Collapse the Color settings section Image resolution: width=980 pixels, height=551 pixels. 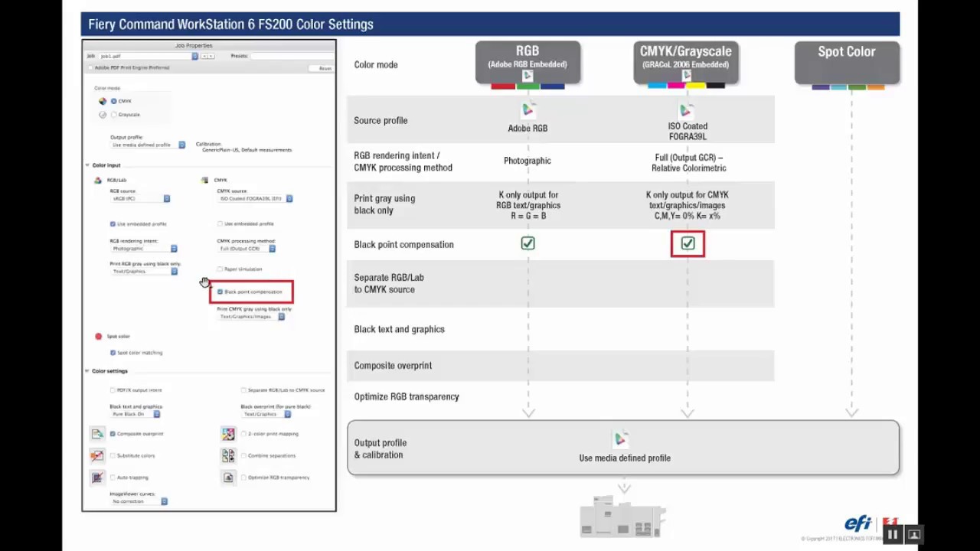point(87,371)
